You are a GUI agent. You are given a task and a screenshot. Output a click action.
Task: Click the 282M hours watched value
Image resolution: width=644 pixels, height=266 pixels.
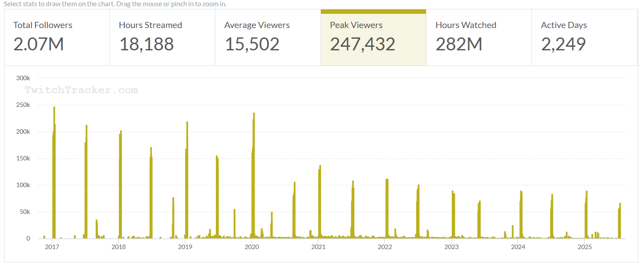[x=459, y=44]
